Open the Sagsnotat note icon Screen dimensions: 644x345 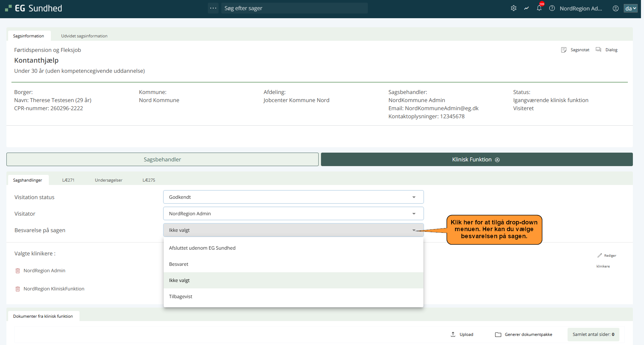[x=564, y=50]
